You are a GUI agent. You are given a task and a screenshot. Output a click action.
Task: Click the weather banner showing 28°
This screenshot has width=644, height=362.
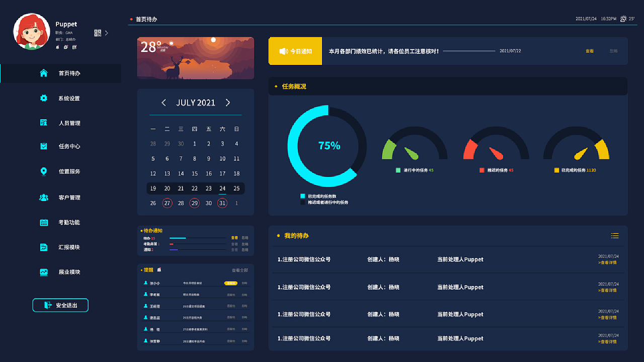[196, 58]
